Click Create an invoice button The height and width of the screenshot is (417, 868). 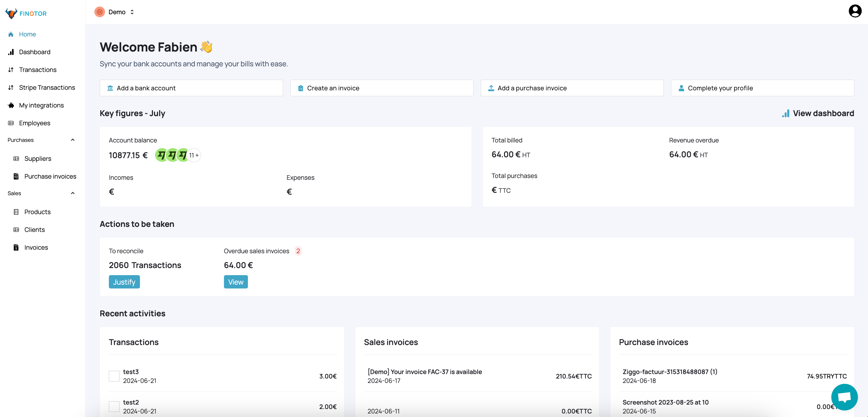tap(382, 88)
